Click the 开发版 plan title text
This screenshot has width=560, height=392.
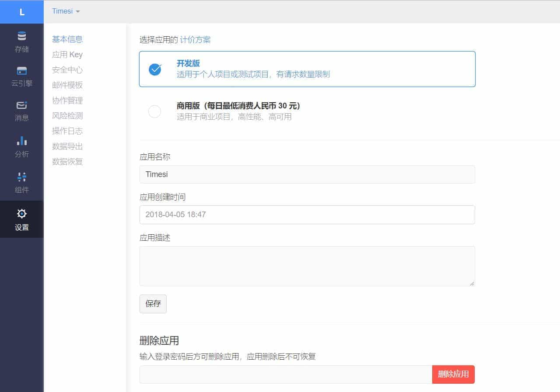tap(188, 63)
